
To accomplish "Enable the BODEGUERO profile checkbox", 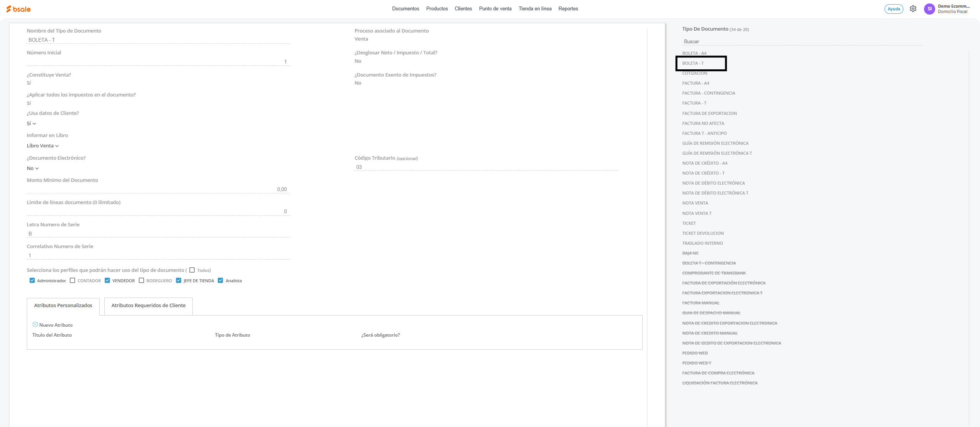I will click(141, 280).
